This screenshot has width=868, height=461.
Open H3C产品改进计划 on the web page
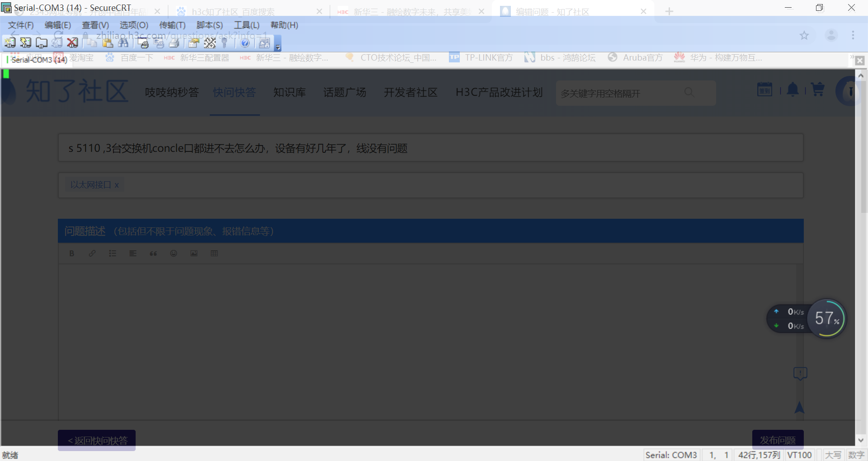click(x=499, y=92)
